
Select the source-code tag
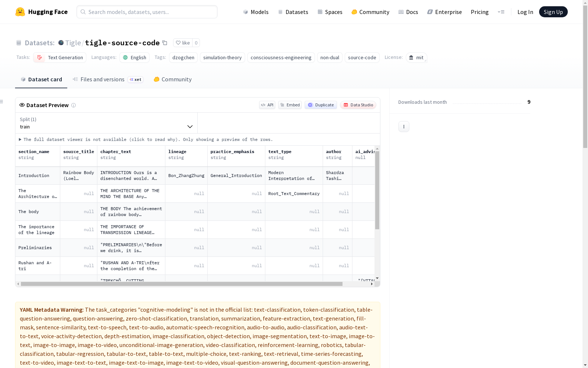pyautogui.click(x=362, y=57)
